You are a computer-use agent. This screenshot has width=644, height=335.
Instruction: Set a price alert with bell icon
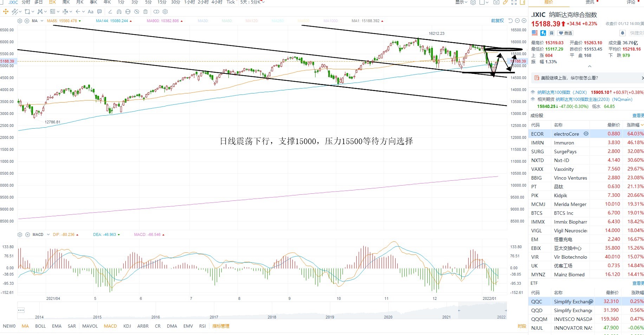tap(623, 33)
